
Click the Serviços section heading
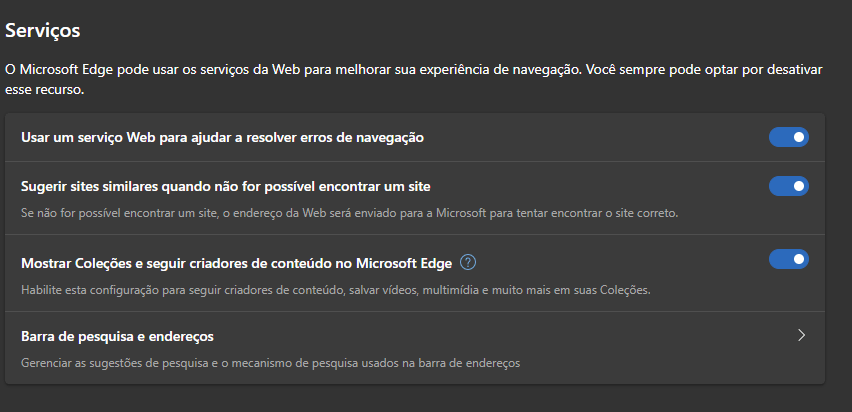point(43,30)
